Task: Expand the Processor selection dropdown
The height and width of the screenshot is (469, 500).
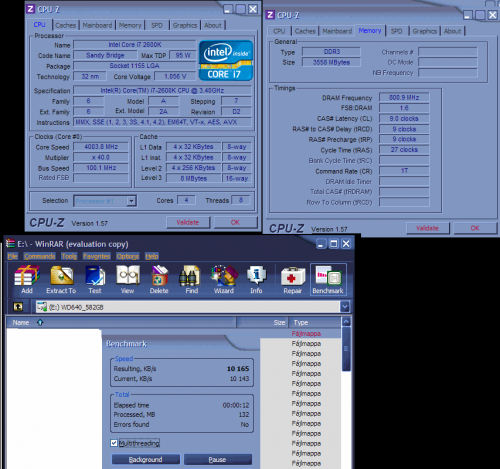Action: point(131,201)
